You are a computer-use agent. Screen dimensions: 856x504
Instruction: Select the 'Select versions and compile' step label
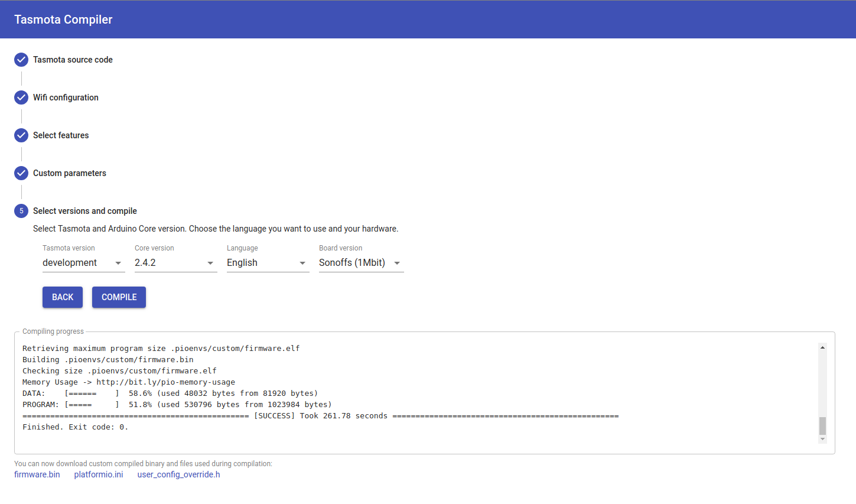[85, 211]
